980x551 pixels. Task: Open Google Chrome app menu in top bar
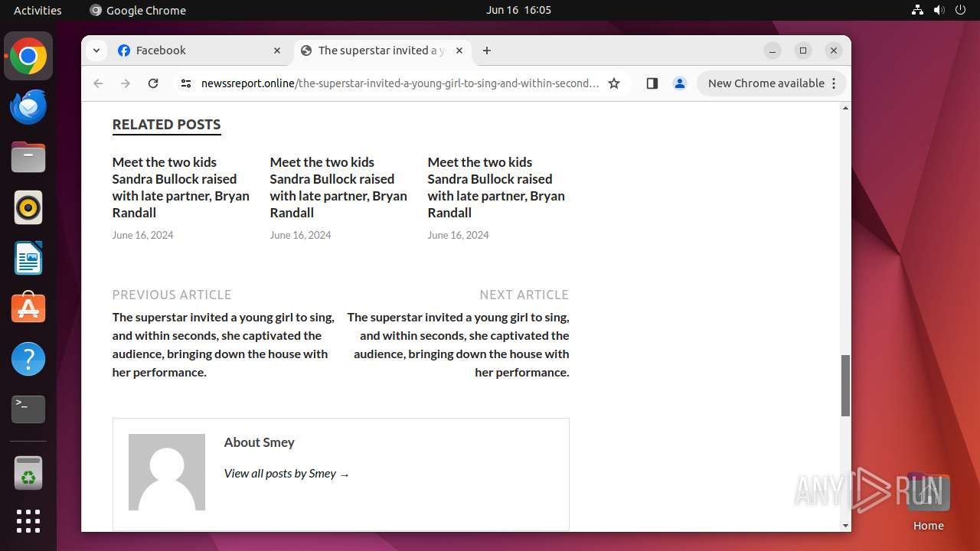[138, 10]
